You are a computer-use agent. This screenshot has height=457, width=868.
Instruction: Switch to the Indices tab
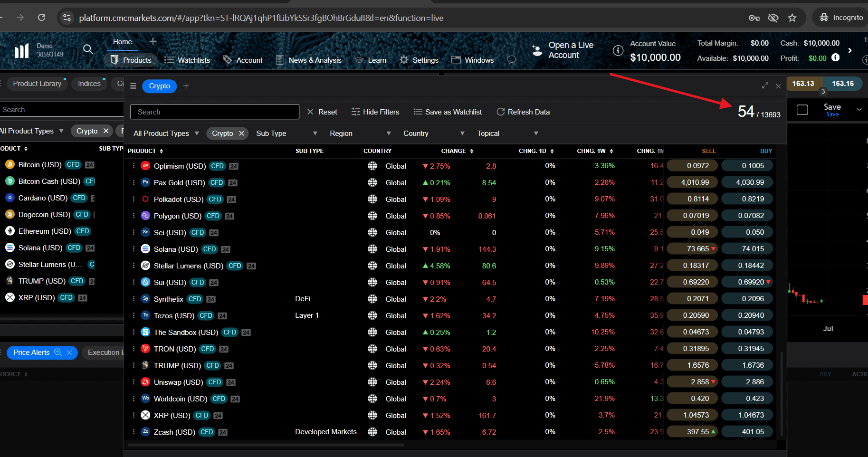point(89,84)
